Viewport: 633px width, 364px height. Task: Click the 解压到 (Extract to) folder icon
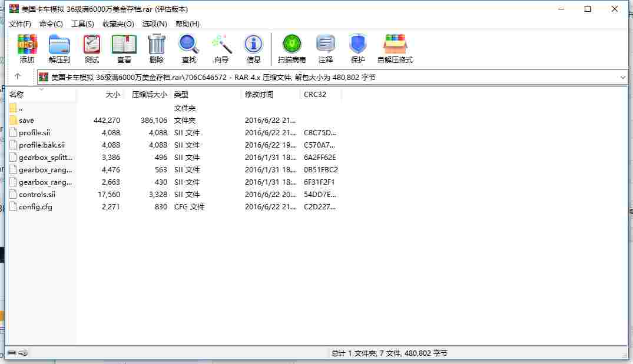pyautogui.click(x=59, y=44)
